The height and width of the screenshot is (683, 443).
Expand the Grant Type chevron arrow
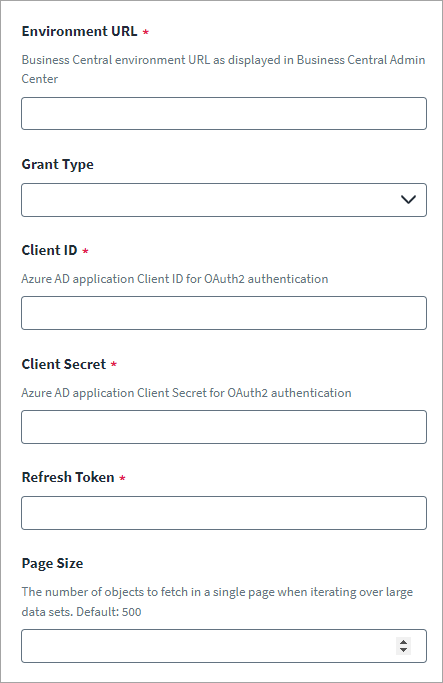coord(408,199)
